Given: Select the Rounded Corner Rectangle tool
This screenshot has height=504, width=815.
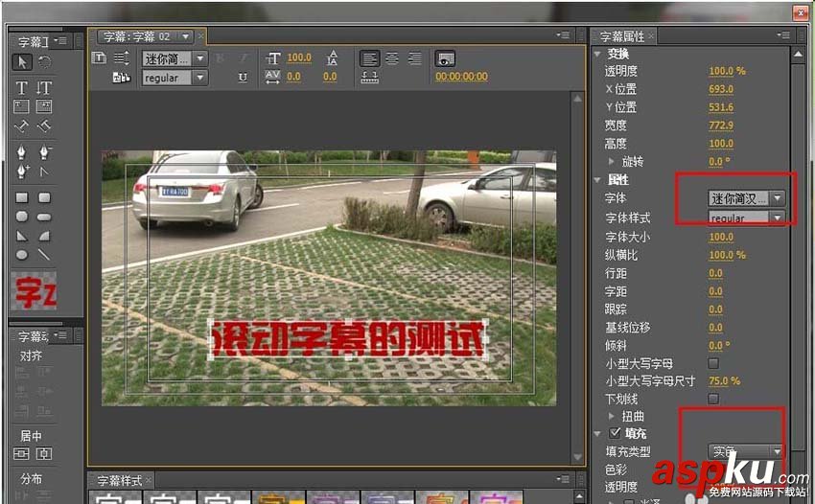Looking at the screenshot, I should tap(44, 197).
